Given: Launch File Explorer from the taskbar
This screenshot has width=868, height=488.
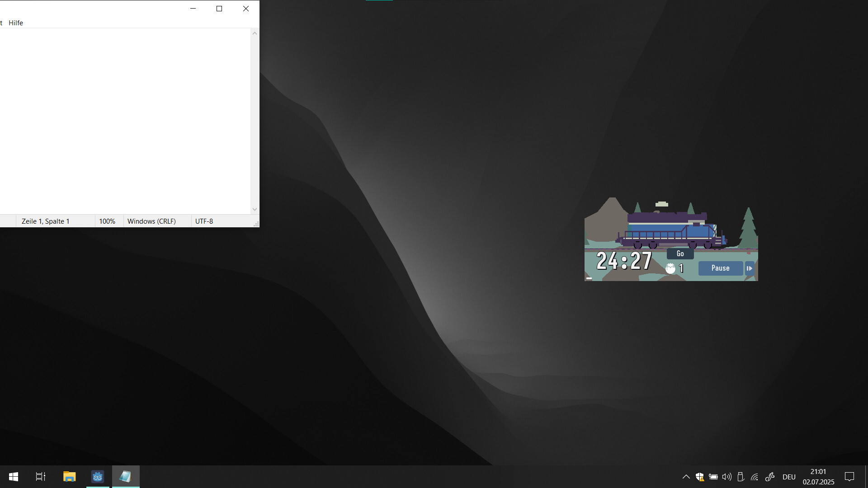Looking at the screenshot, I should click(69, 476).
